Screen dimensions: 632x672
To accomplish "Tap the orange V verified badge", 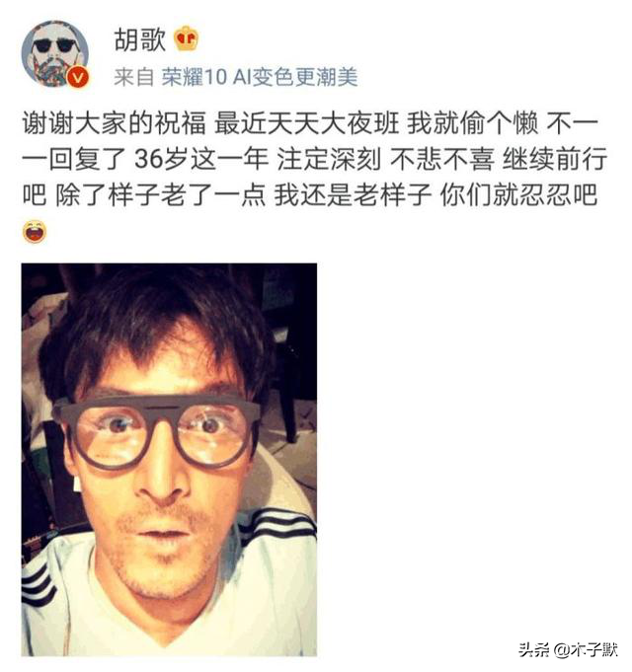I will pos(78,78).
